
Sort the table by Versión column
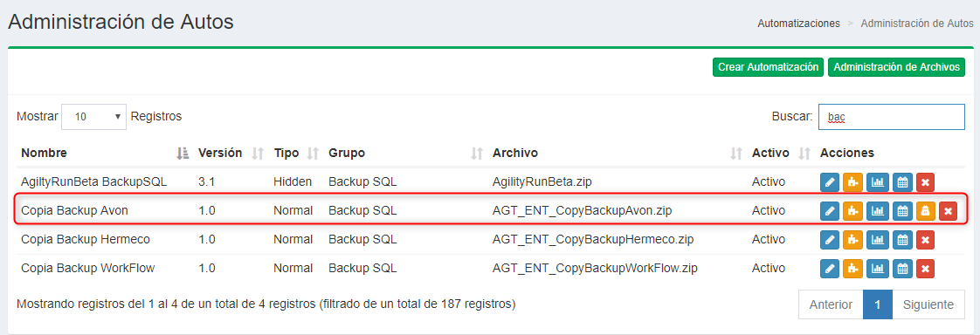231,153
